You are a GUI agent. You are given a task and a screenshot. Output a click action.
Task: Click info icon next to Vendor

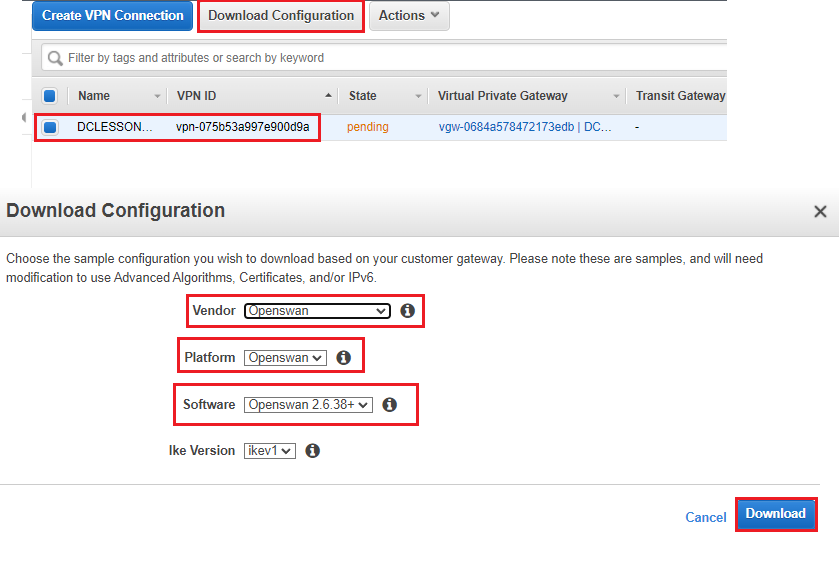point(408,310)
